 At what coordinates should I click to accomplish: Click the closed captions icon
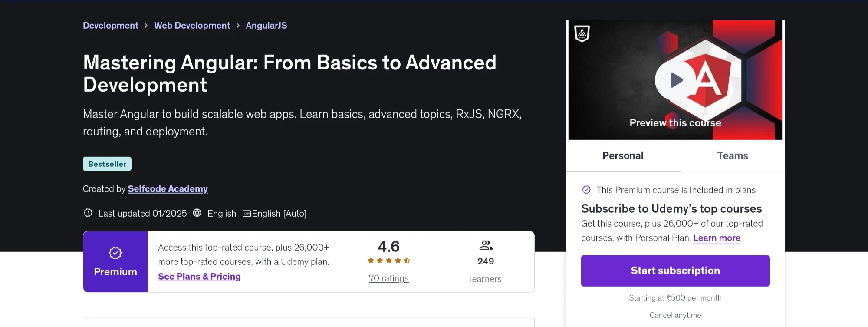247,213
